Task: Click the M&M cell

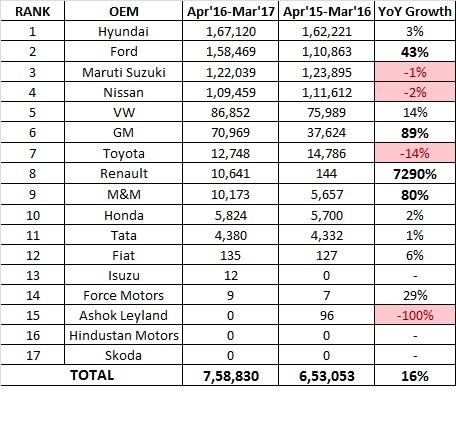Action: (123, 194)
